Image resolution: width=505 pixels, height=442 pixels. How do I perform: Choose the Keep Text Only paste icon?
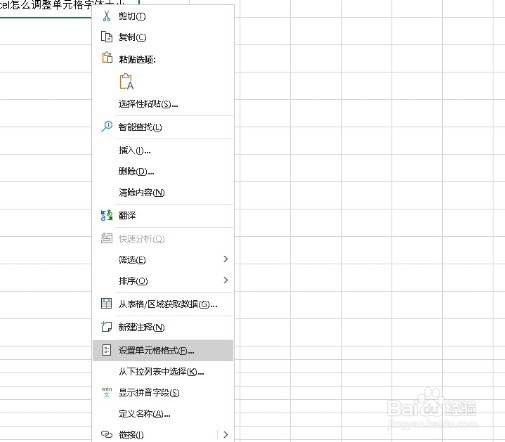126,81
